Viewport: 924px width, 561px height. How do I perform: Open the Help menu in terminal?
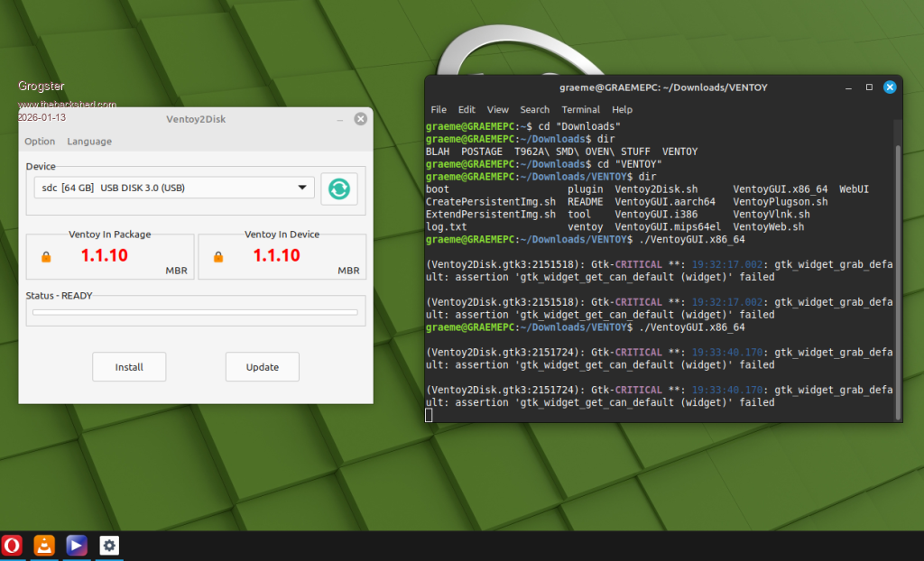coord(622,109)
